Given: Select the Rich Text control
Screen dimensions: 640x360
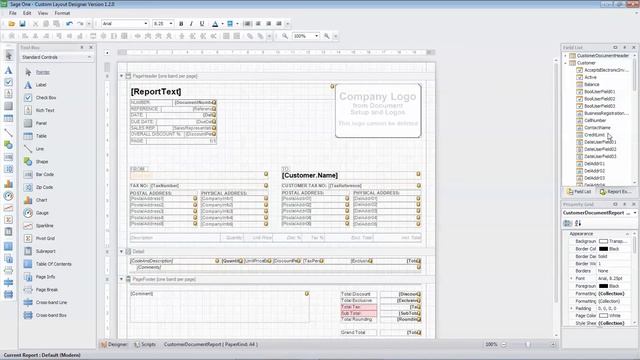Looking at the screenshot, I should coord(45,110).
